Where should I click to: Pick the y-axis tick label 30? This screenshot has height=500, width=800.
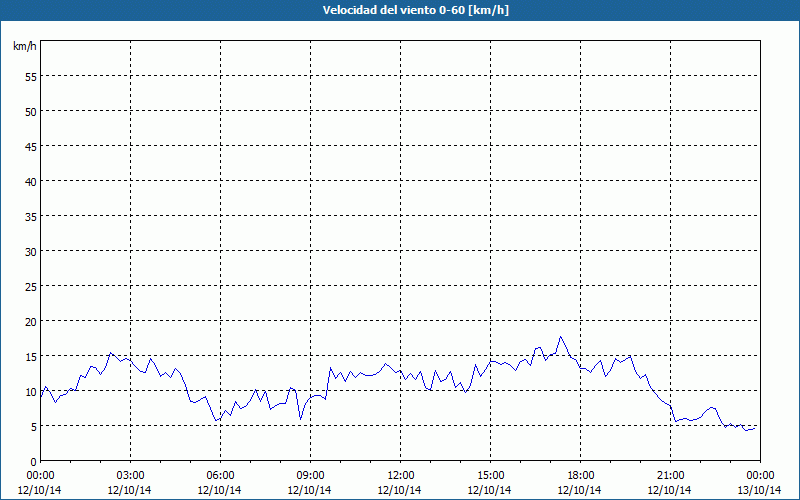pos(31,252)
